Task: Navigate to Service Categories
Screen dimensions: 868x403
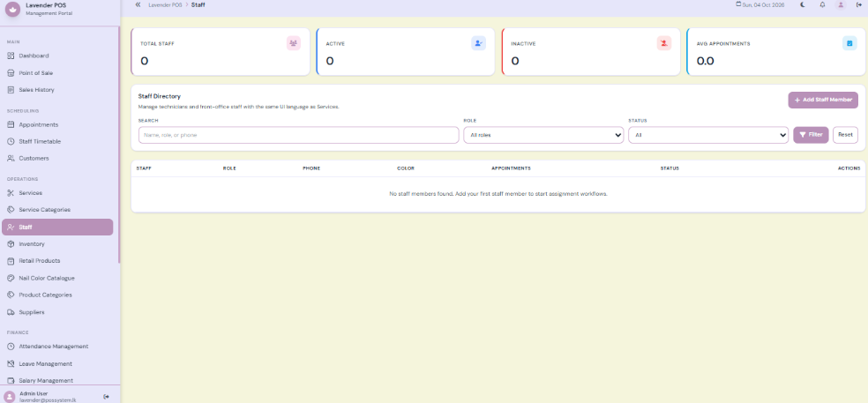Action: pyautogui.click(x=57, y=210)
